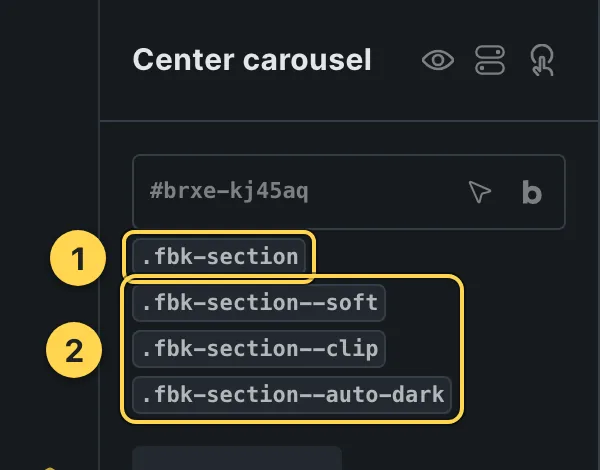Choose the .fbk-section--clip class chip
This screenshot has height=470, width=600.
(259, 349)
